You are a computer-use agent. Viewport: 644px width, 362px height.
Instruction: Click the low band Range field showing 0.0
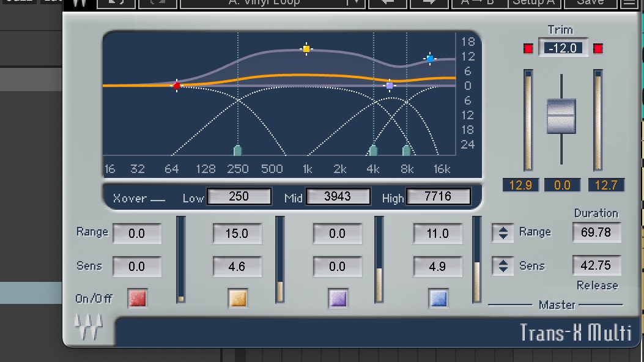(137, 234)
